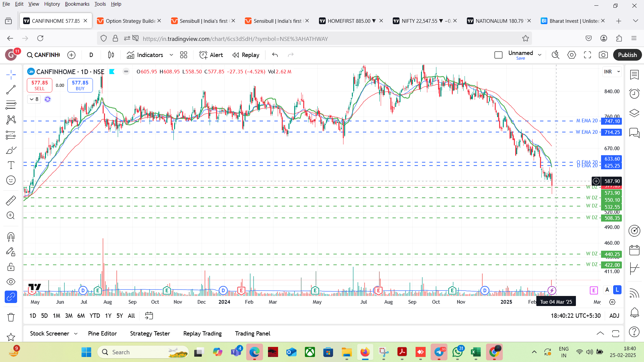
Task: Toggle logarithmic scale L button
Action: point(617,290)
